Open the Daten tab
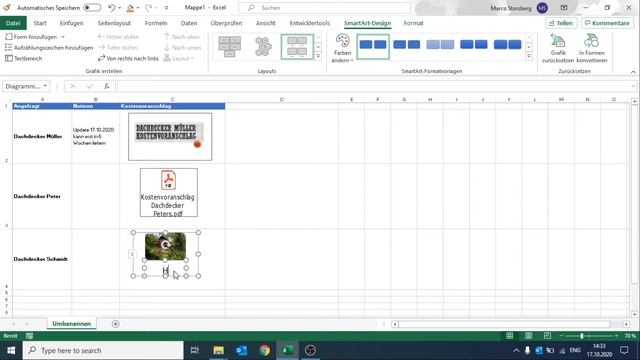 (189, 23)
